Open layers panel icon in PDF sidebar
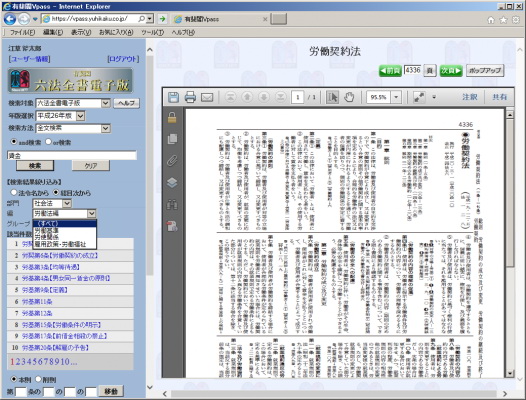Image resolution: width=526 pixels, height=400 pixels. (172, 183)
